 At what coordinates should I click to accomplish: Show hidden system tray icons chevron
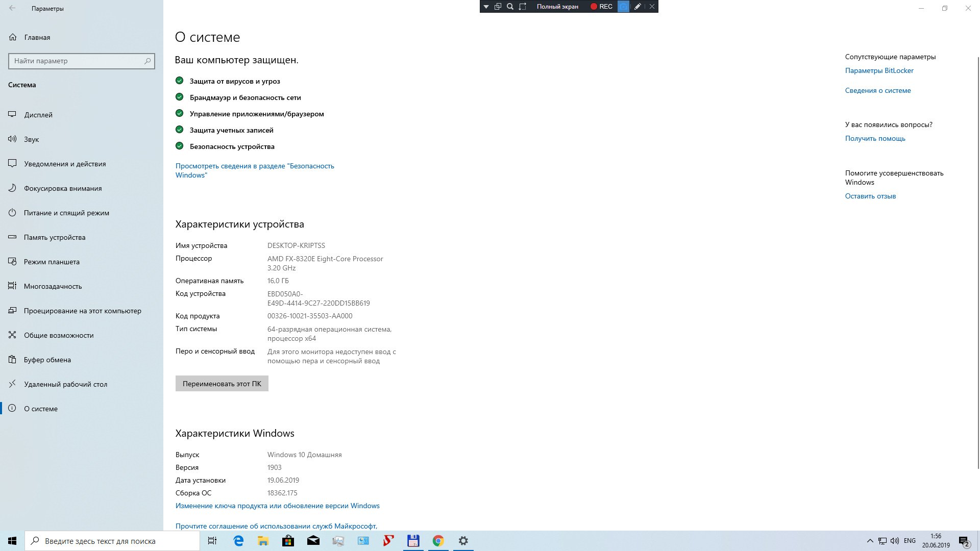coord(870,541)
